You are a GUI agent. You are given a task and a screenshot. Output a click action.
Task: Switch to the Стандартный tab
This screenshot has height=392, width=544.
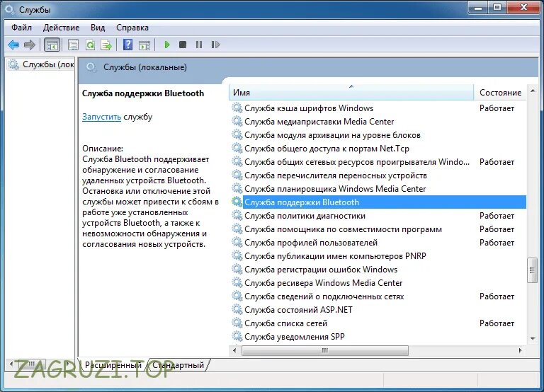click(178, 365)
